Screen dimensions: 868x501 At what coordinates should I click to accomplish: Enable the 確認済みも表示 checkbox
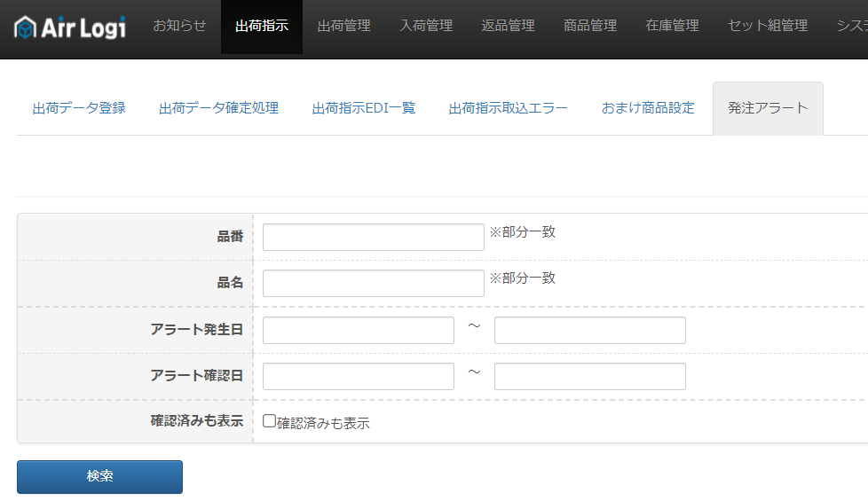click(x=270, y=421)
